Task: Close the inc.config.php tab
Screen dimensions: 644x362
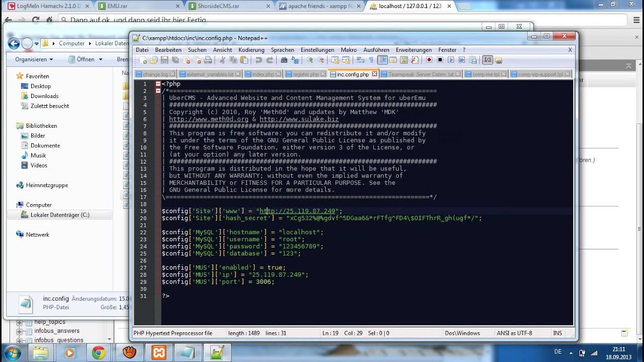Action: tap(374, 74)
